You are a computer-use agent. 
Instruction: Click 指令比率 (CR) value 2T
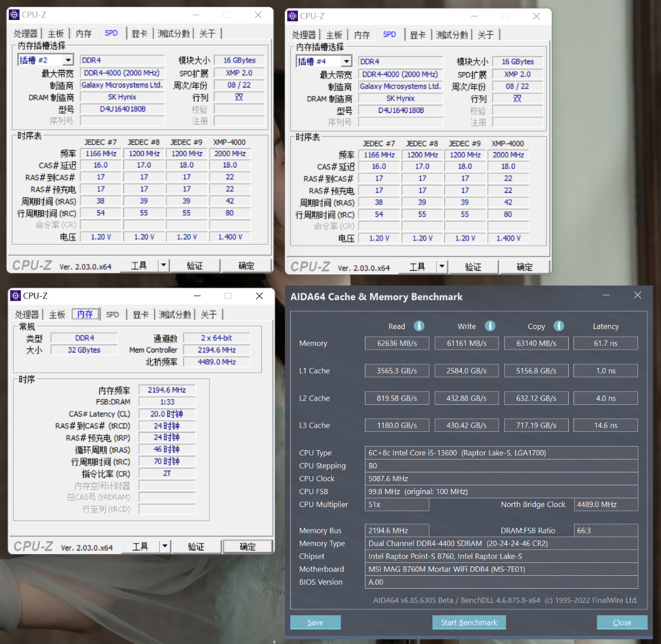coord(167,474)
